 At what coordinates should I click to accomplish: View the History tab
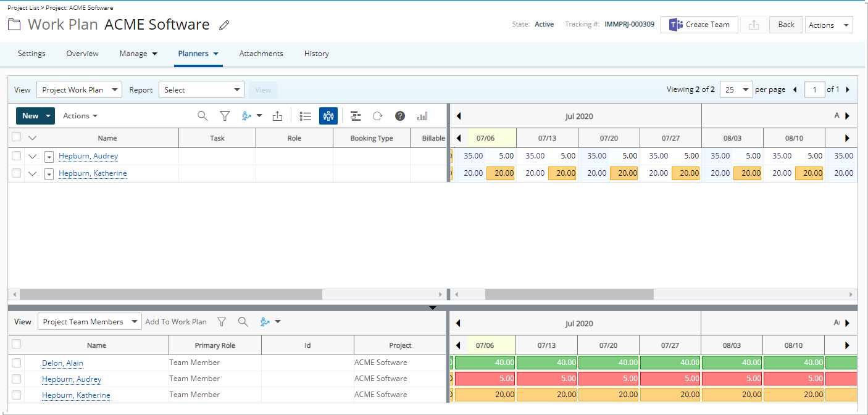tap(317, 54)
